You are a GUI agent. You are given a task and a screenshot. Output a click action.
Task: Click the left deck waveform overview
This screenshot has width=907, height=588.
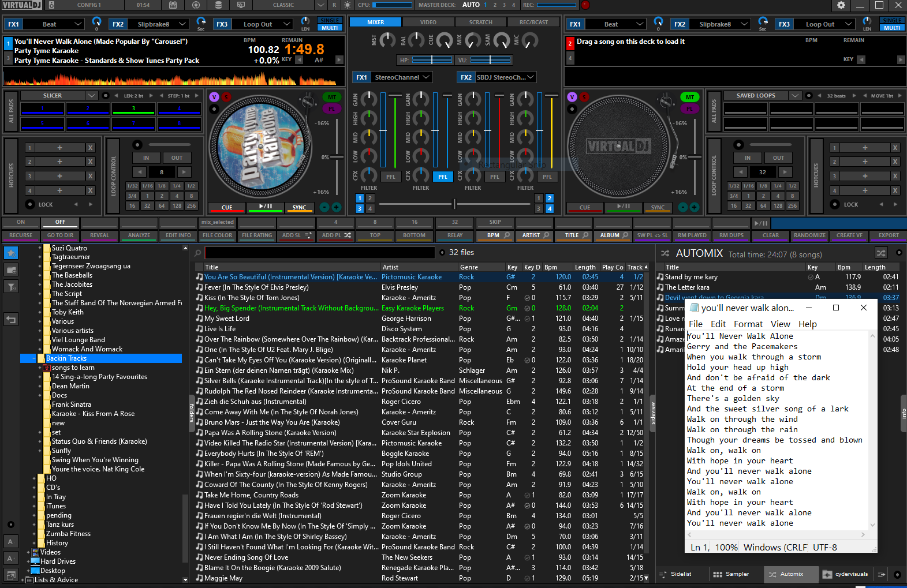pos(173,77)
